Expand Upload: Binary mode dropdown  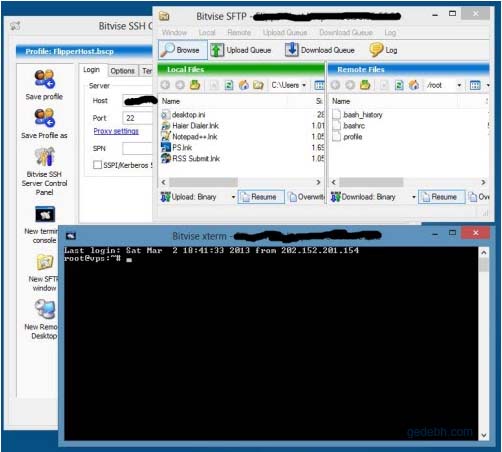[233, 197]
